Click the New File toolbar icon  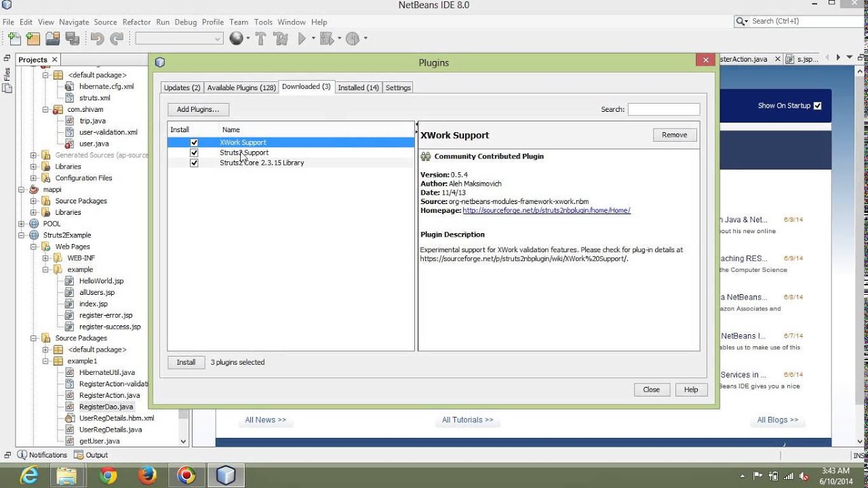(14, 39)
